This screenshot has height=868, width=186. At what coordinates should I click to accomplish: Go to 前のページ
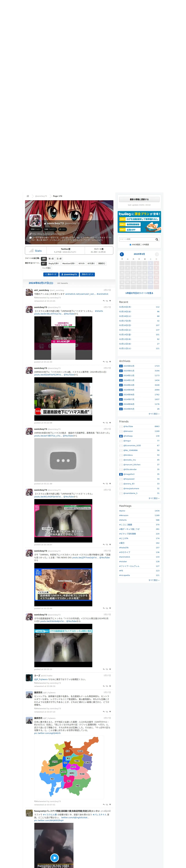pyautogui.click(x=51, y=274)
